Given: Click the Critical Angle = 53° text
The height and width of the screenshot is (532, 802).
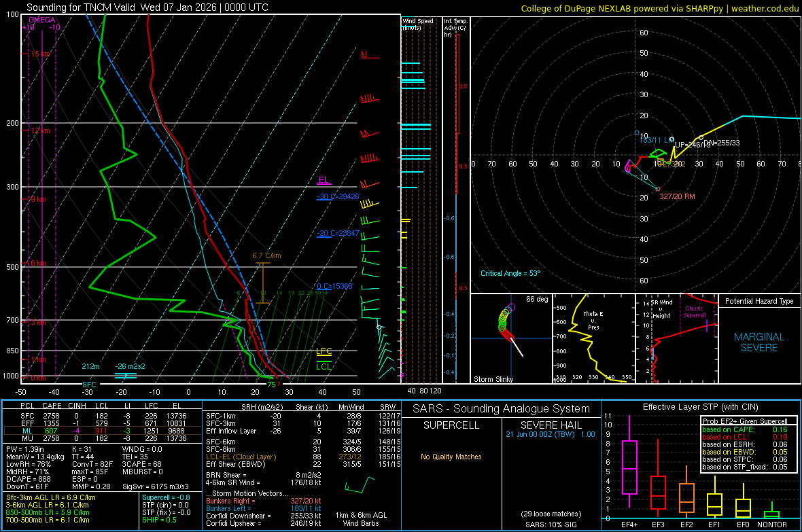Looking at the screenshot, I should tap(510, 273).
